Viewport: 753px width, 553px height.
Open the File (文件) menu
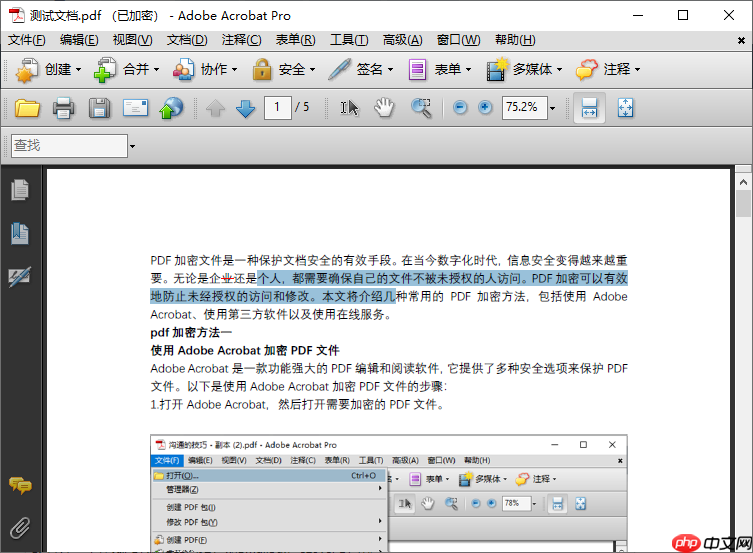tap(26, 40)
